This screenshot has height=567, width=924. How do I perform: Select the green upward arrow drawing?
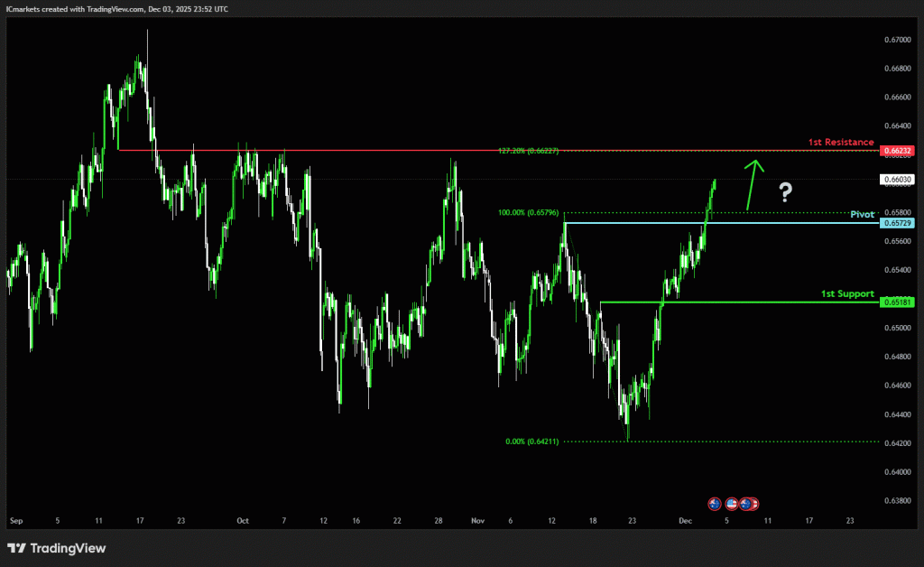coord(752,185)
